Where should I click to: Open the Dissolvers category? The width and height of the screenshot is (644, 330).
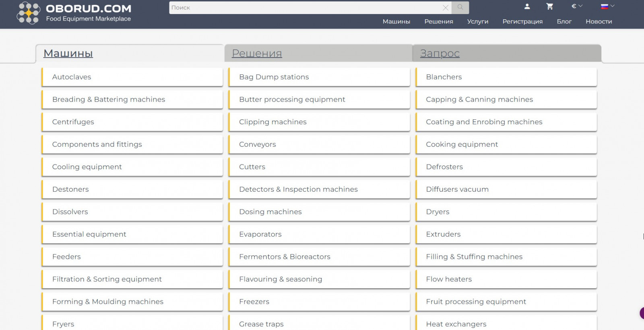132,212
